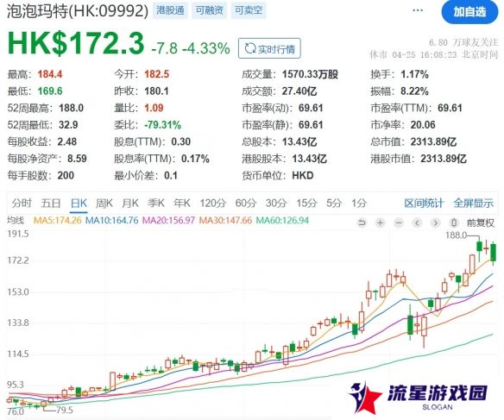Click the stock title 泡泡玛特(HK:09992)

[78, 11]
